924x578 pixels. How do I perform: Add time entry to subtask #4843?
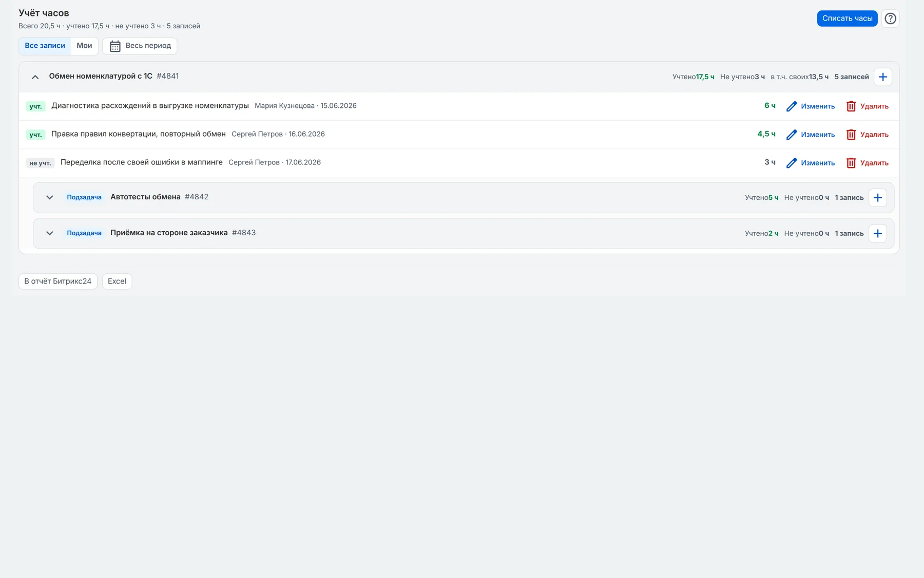tap(877, 234)
